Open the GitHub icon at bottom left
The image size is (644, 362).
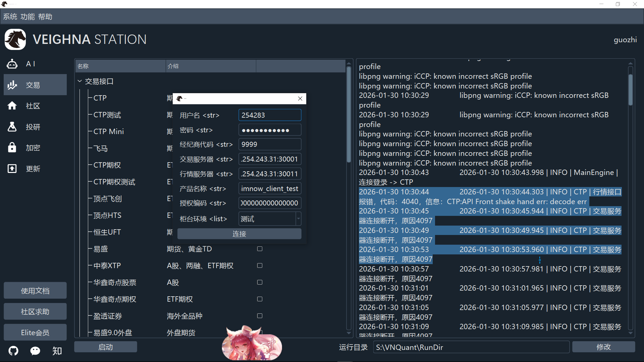coord(13,351)
